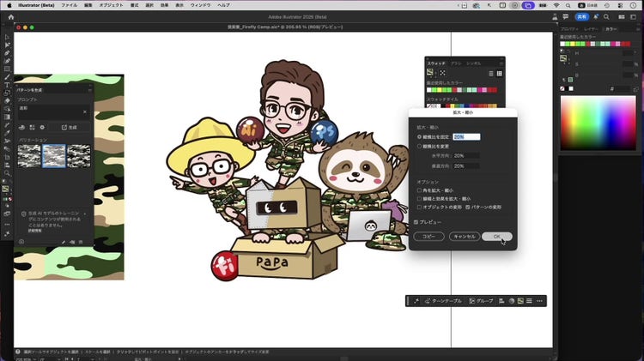Viewport: 644px width, 361px height.
Task: Switch to the カラー panel tab
Action: click(x=611, y=29)
